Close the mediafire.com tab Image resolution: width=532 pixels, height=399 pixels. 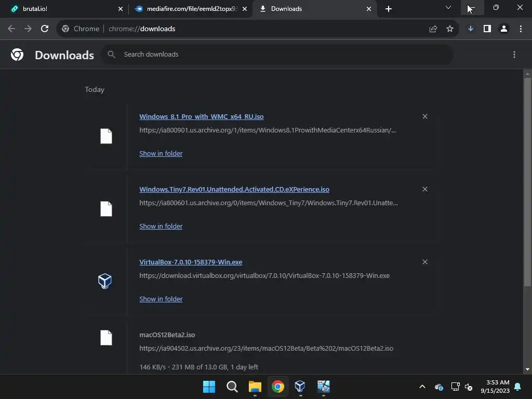point(245,9)
